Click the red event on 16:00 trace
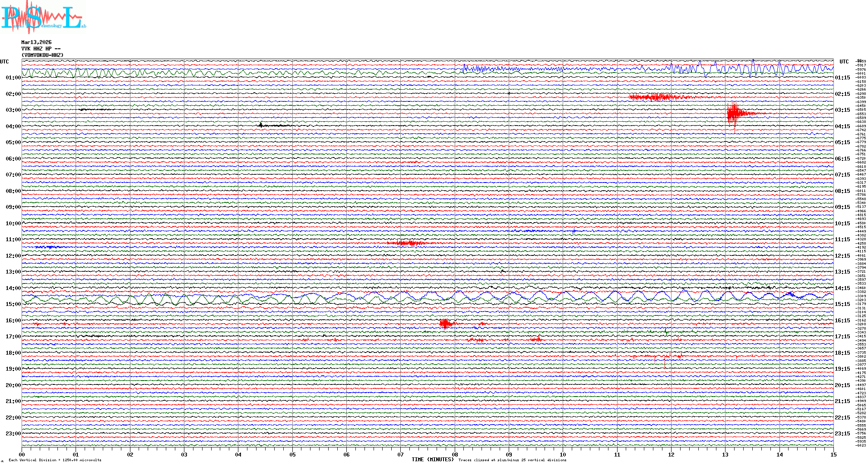Viewport: 868px width, 466px height. (446, 324)
